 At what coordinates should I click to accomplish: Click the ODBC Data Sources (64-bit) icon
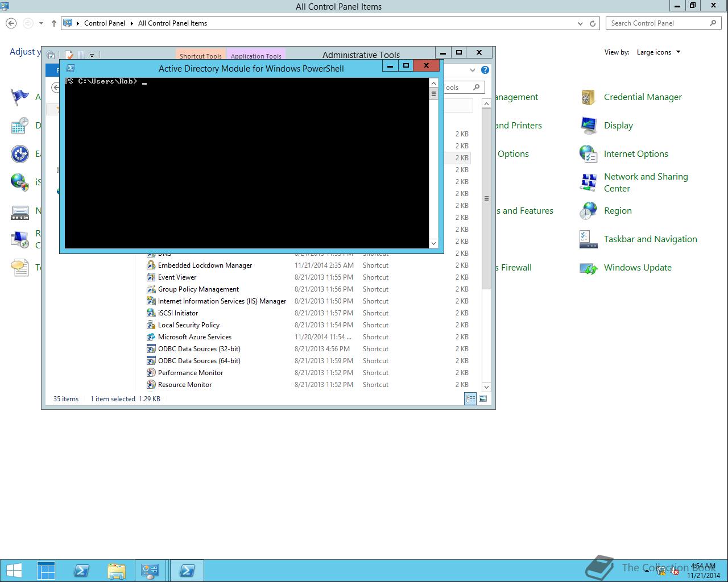(x=151, y=361)
